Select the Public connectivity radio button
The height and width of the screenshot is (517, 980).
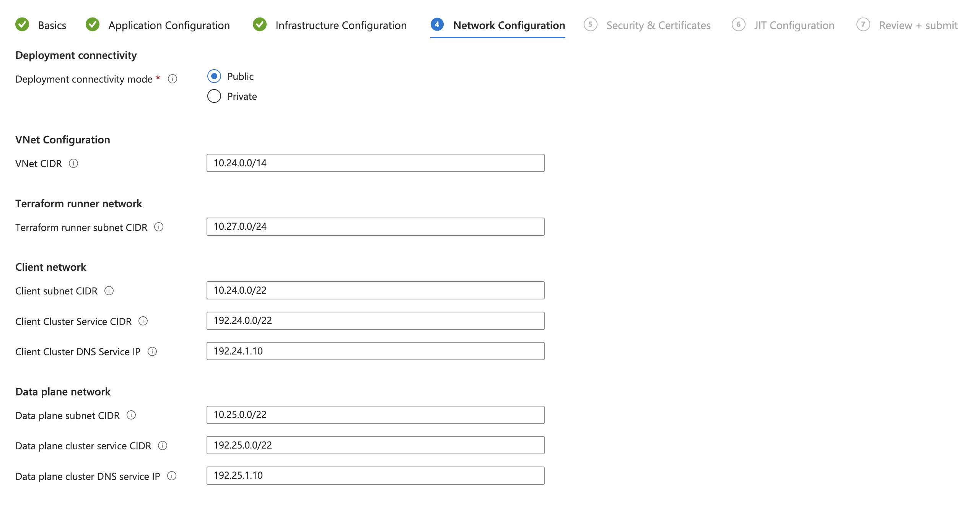[214, 76]
